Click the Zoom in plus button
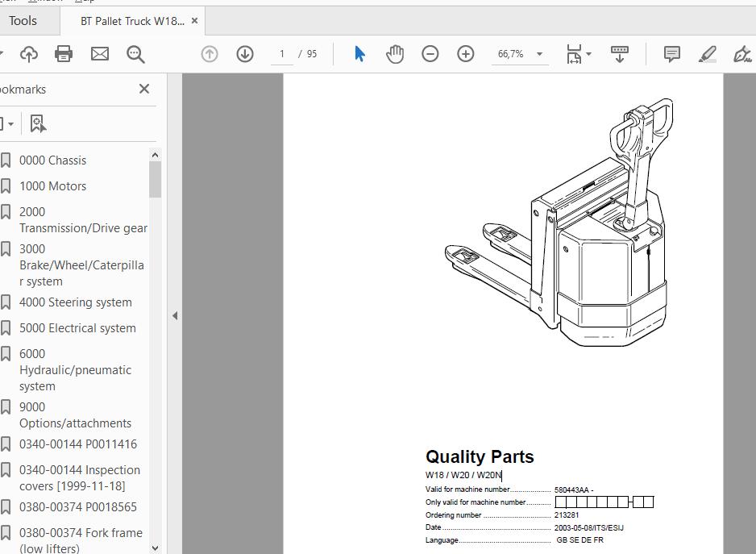756x554 pixels. tap(466, 54)
